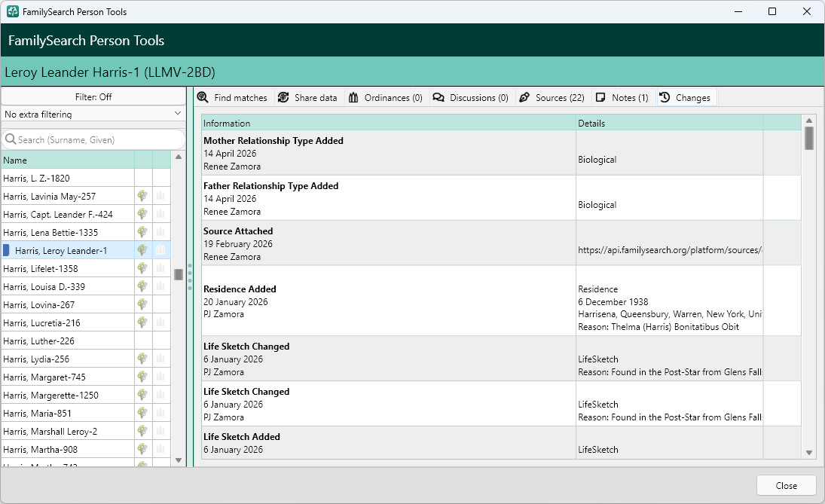Open the No extra filtering dropdown

coord(93,115)
